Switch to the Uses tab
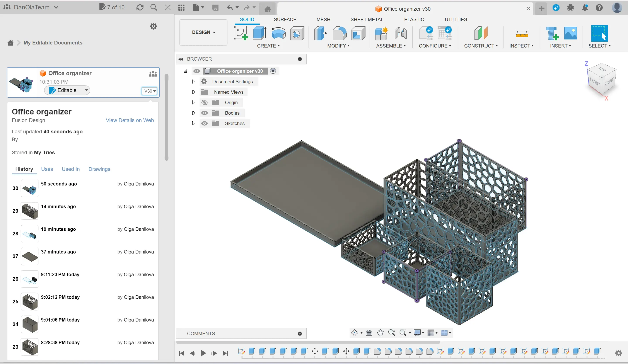 point(47,169)
